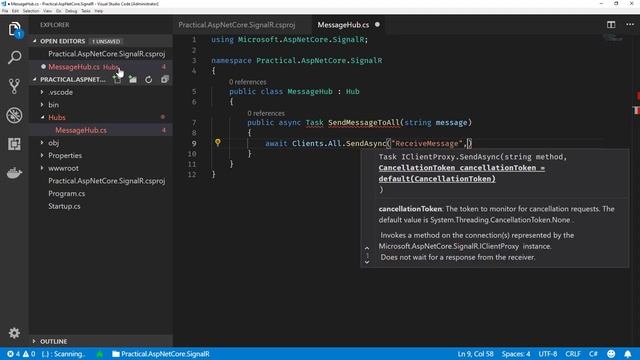The width and height of the screenshot is (640, 360).
Task: Click unsaved dot beside MessageHub.cs in Open Editors
Action: [x=43, y=67]
